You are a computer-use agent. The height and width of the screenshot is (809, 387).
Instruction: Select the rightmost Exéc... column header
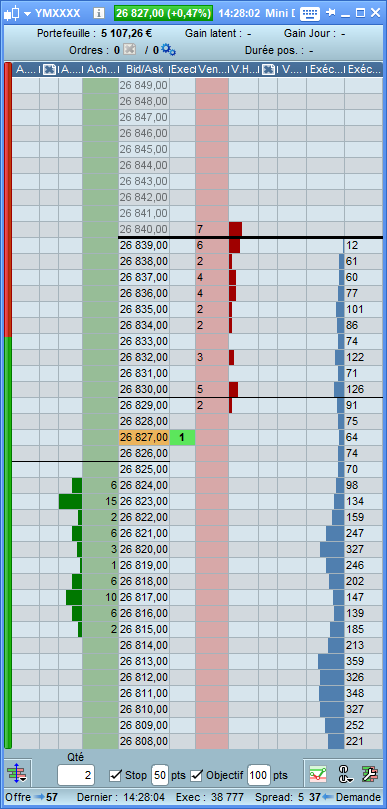tap(364, 69)
